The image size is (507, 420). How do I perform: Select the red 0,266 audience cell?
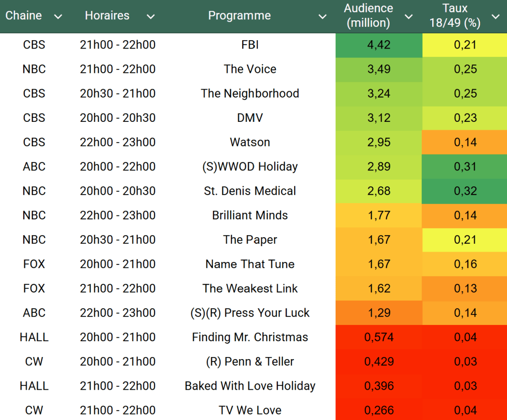pyautogui.click(x=379, y=410)
